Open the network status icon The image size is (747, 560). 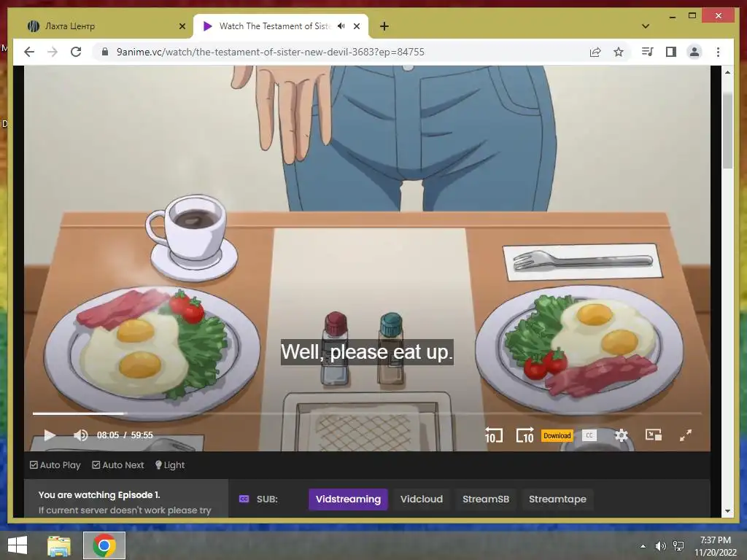(x=678, y=546)
